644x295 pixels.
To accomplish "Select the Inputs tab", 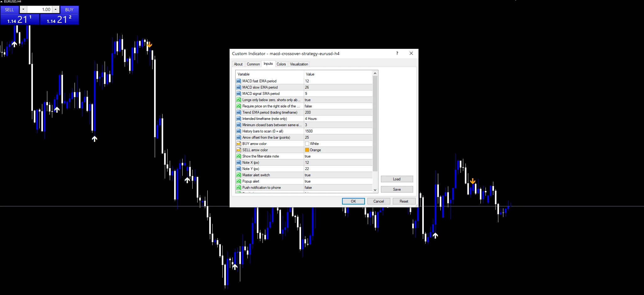I will pyautogui.click(x=268, y=64).
